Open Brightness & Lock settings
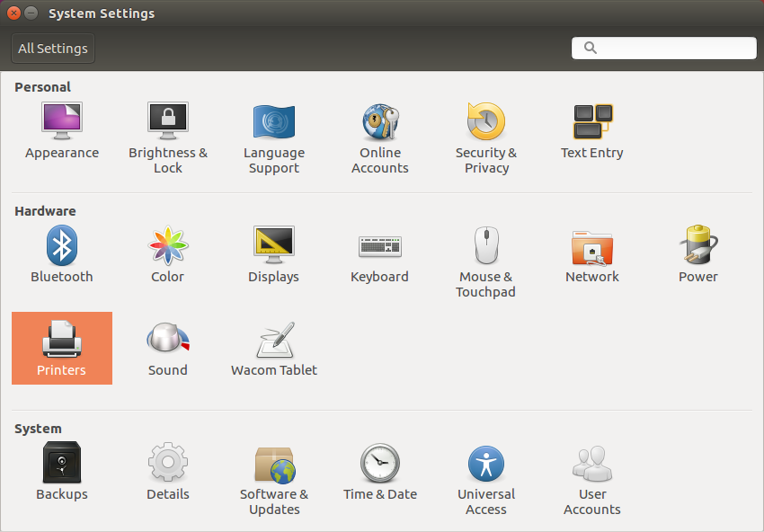Screen dimensions: 764x532 pos(168,130)
